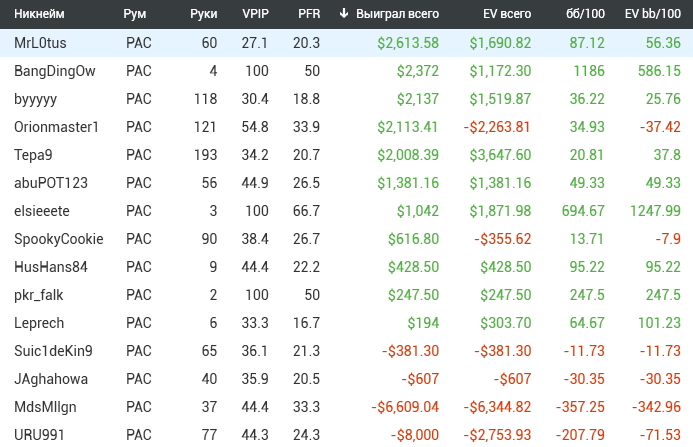Open abuPOT123 player stats
The image size is (693, 447).
click(x=51, y=183)
